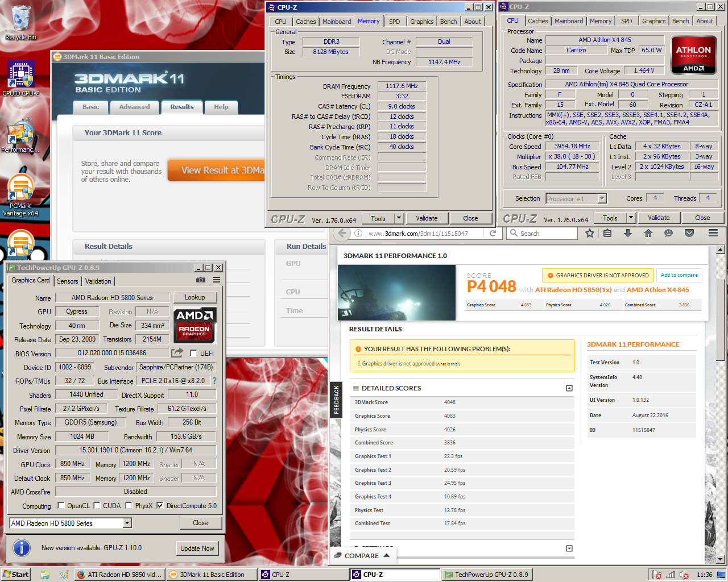Click the scroll-down arrow of the browser scrollbar
Screen dimensions: 728x582
pos(720,560)
